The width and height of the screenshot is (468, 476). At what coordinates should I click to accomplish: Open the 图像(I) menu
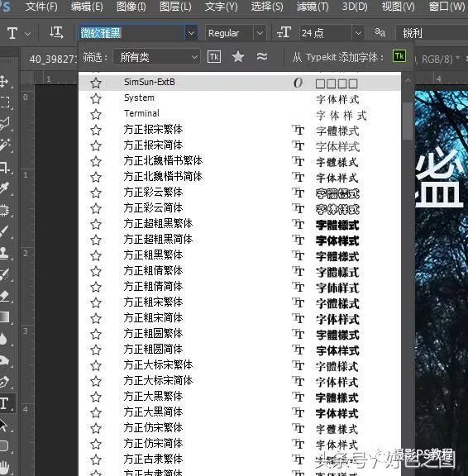pos(131,7)
